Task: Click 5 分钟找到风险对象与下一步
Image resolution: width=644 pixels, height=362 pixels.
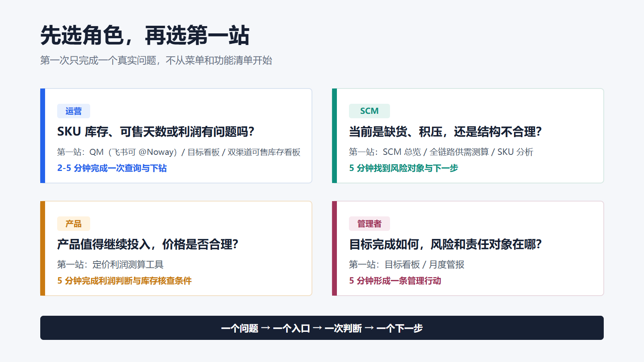Action: point(404,168)
